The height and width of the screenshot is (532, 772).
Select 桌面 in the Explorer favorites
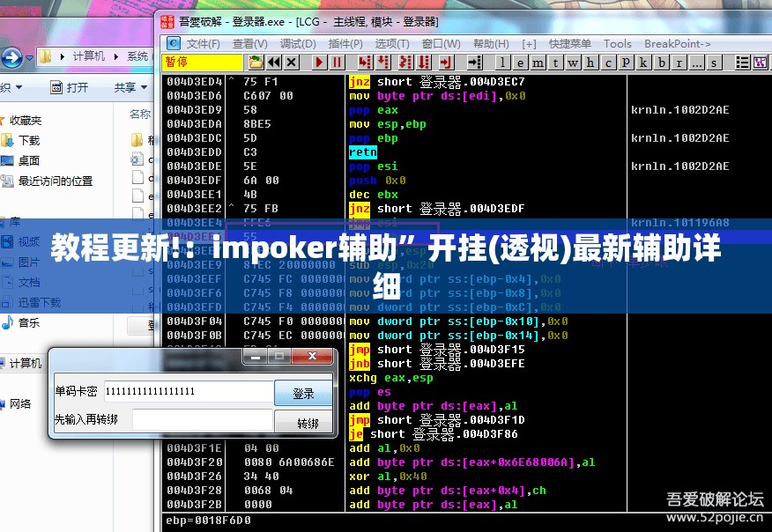click(29, 160)
